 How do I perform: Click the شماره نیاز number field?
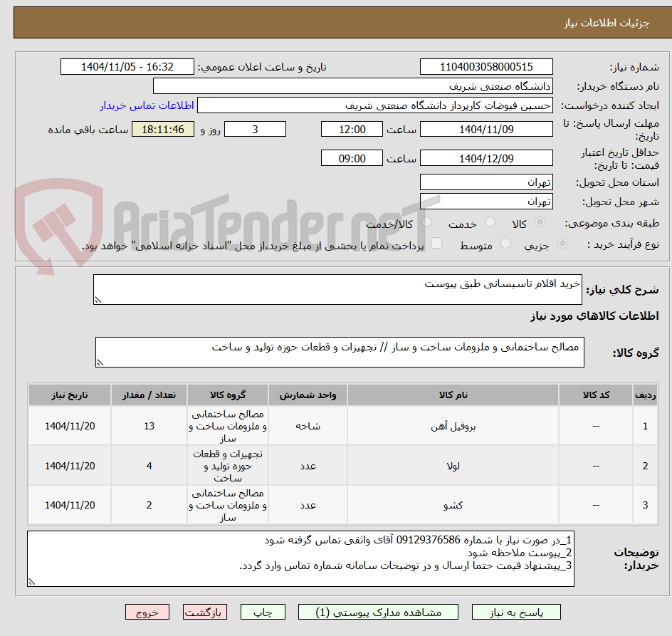(486, 67)
